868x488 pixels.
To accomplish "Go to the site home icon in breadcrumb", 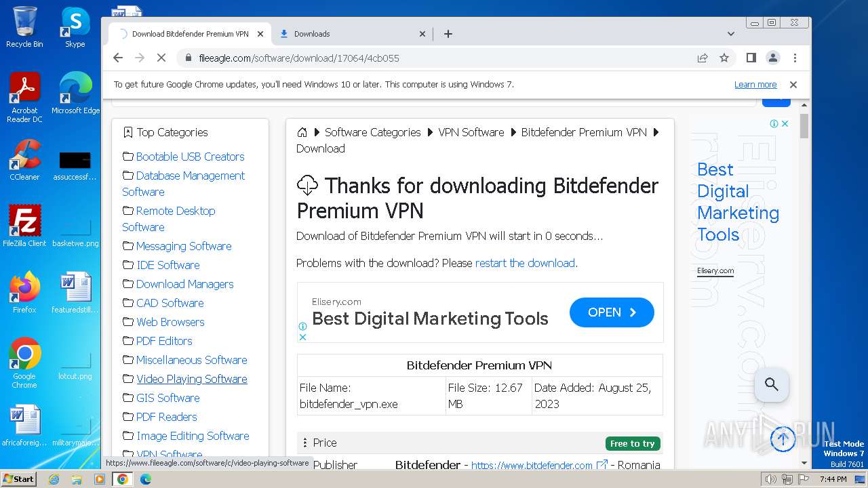I will pyautogui.click(x=302, y=132).
